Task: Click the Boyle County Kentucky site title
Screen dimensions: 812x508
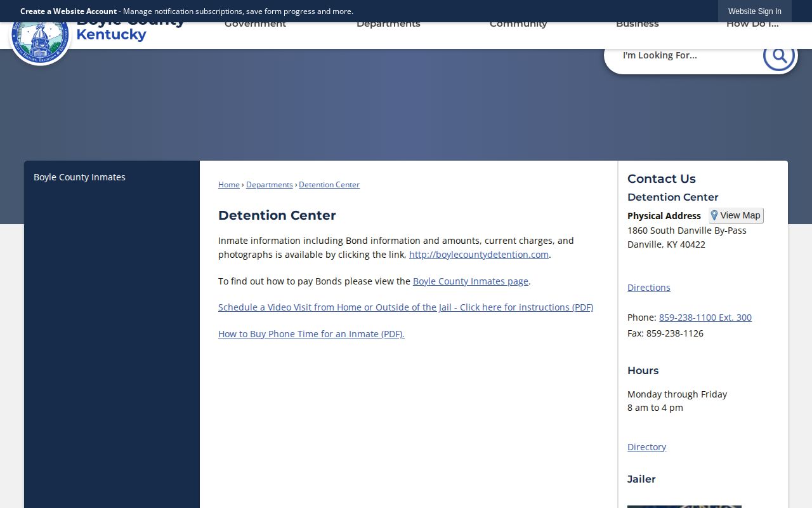Action: coord(130,30)
